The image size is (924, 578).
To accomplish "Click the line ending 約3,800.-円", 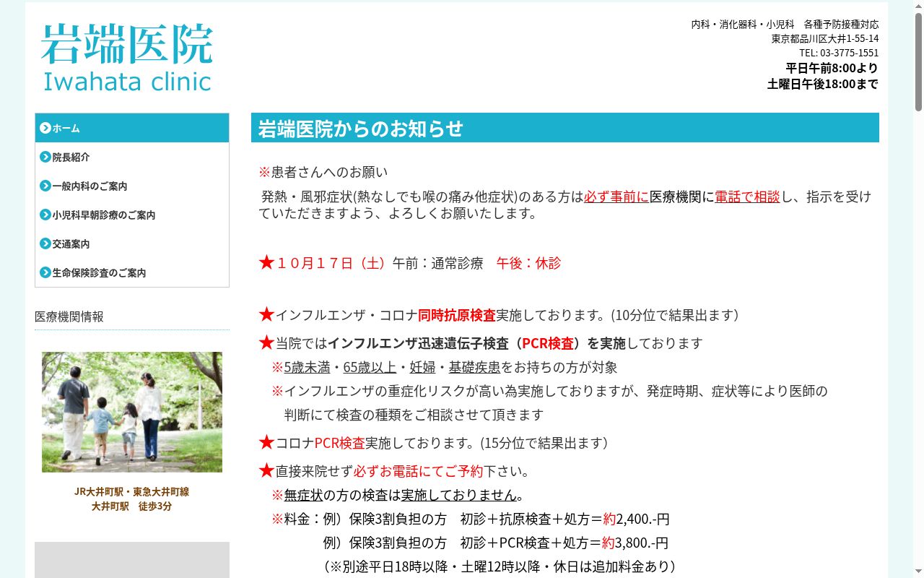I will 496,543.
